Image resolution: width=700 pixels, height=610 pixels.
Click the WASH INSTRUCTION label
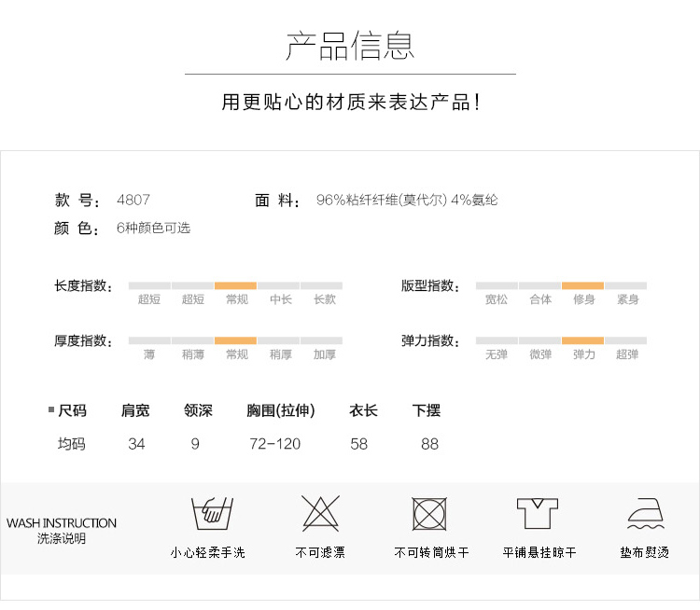point(62,523)
